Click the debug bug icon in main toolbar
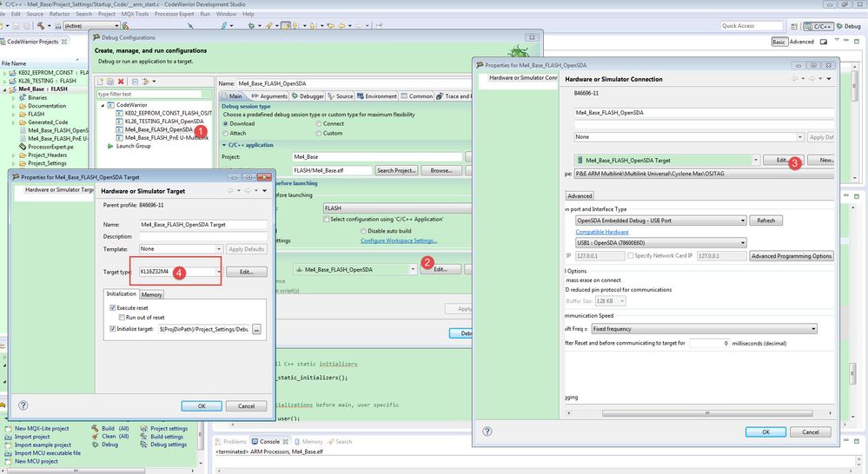 (251, 25)
